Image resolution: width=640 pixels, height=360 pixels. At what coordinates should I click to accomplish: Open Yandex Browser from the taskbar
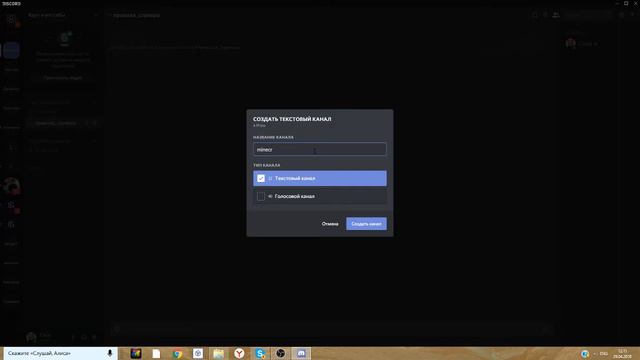coord(239,353)
